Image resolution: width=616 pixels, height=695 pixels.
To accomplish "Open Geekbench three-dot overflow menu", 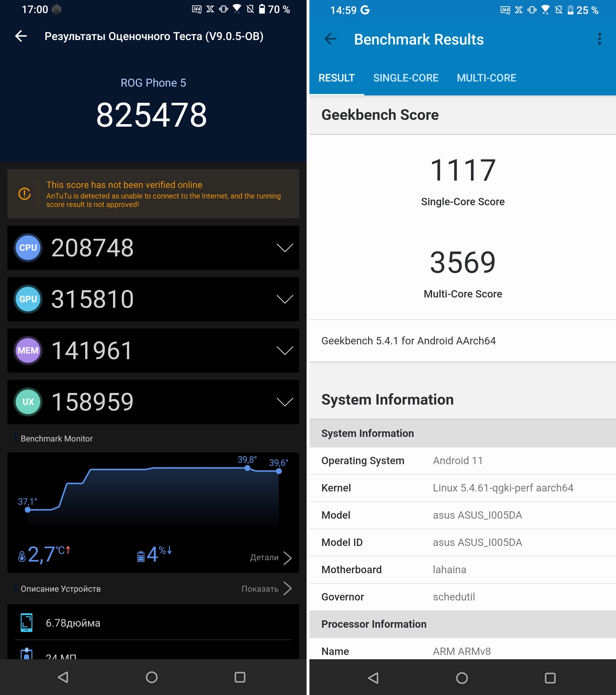I will pos(599,39).
